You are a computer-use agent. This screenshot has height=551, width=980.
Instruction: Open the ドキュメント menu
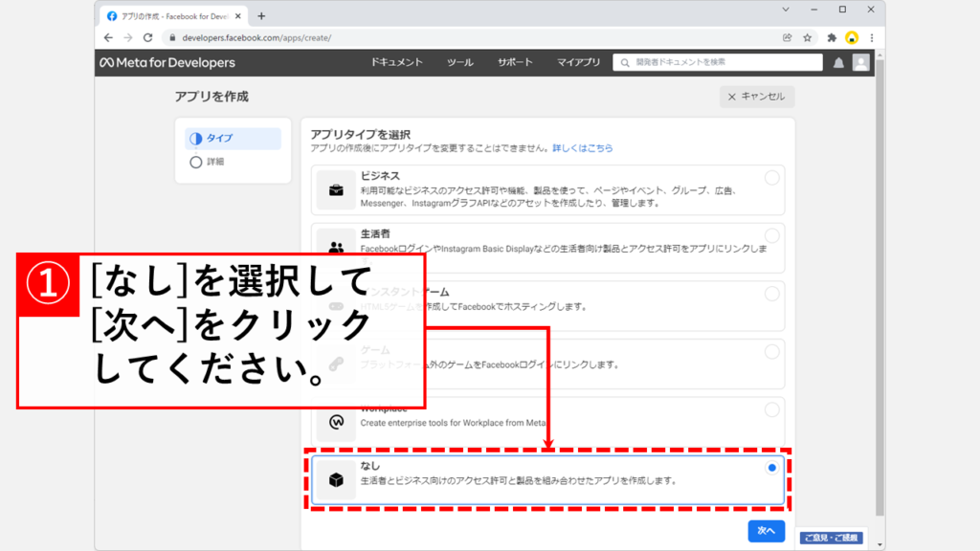tap(397, 62)
